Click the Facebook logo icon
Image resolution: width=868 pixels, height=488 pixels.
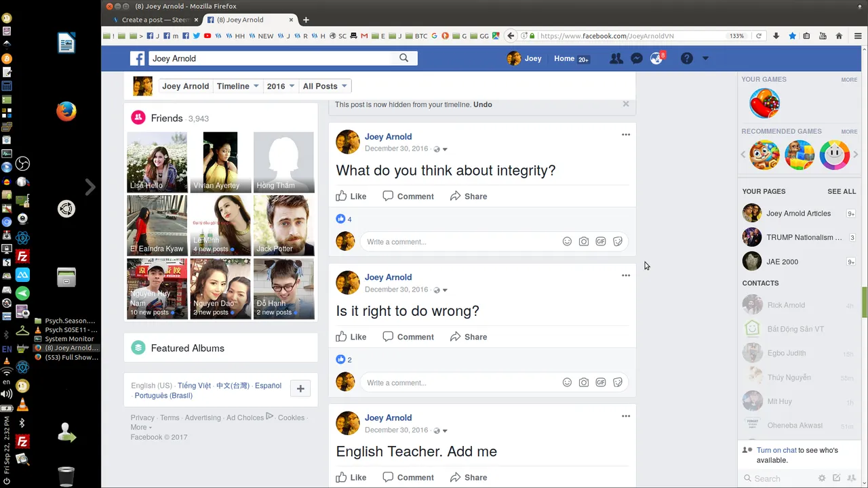click(x=138, y=59)
